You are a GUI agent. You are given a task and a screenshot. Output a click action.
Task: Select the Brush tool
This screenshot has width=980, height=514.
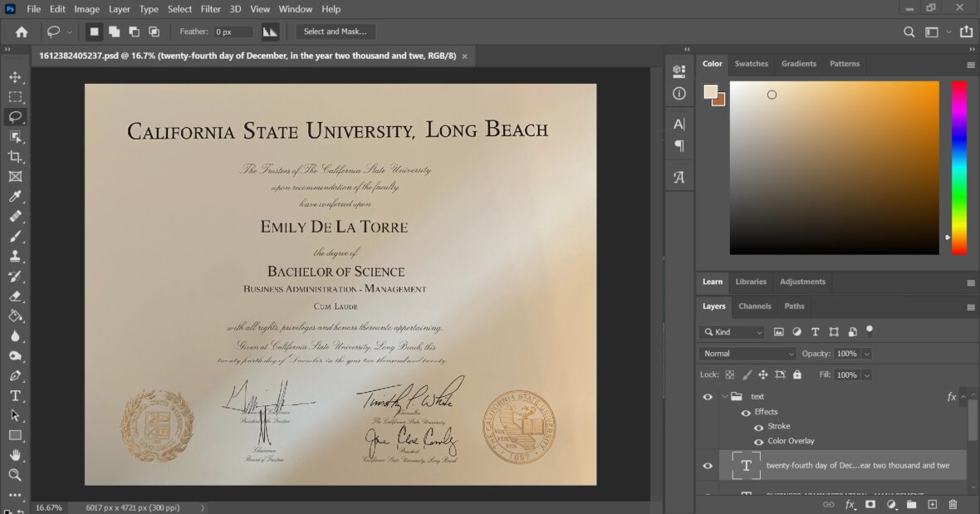pos(15,237)
